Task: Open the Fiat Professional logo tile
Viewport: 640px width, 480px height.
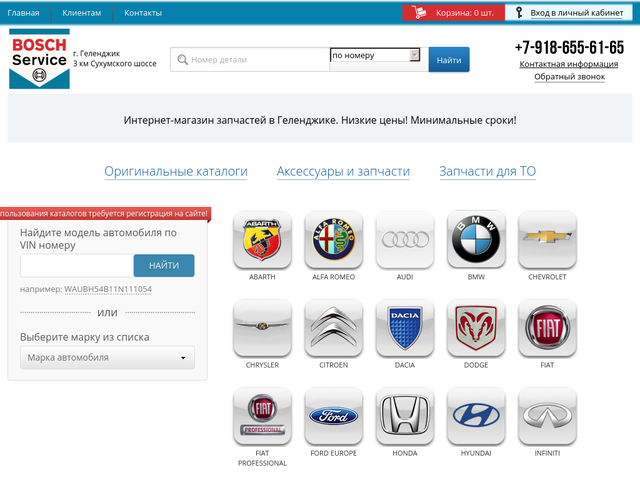Action: point(262,416)
